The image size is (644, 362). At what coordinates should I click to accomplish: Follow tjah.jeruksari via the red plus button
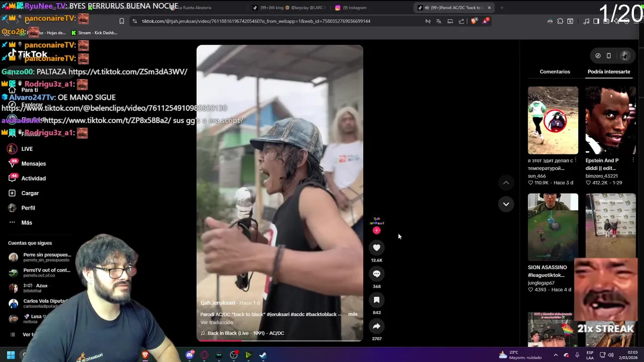[376, 230]
